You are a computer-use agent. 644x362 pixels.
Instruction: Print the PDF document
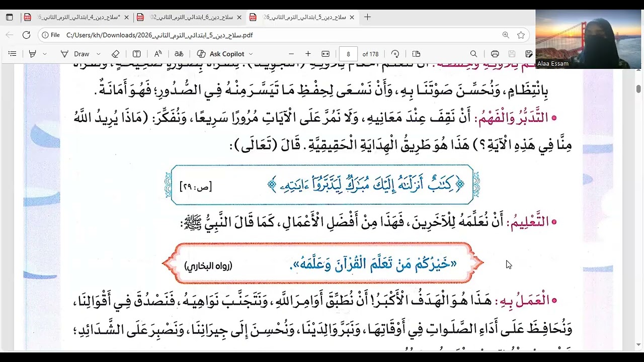(x=495, y=54)
